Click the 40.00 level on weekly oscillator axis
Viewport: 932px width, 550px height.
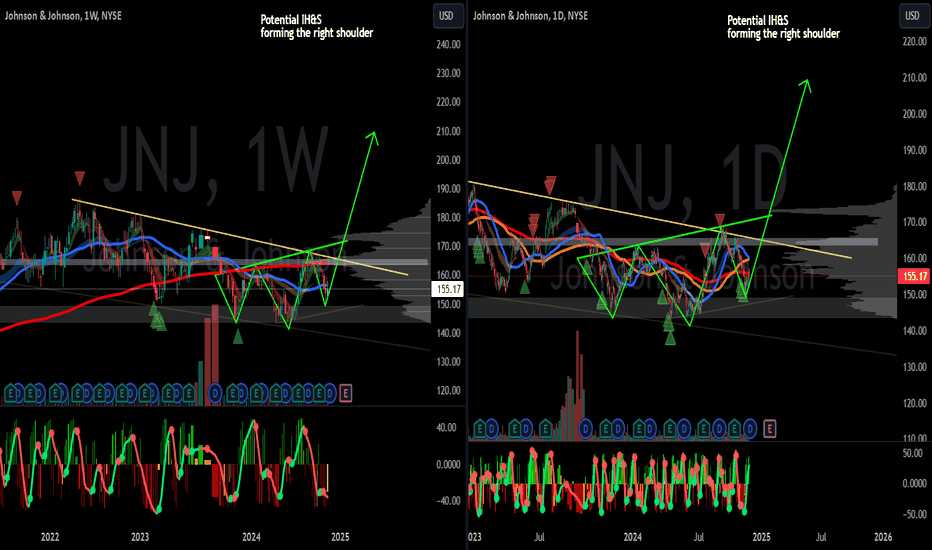[x=446, y=428]
